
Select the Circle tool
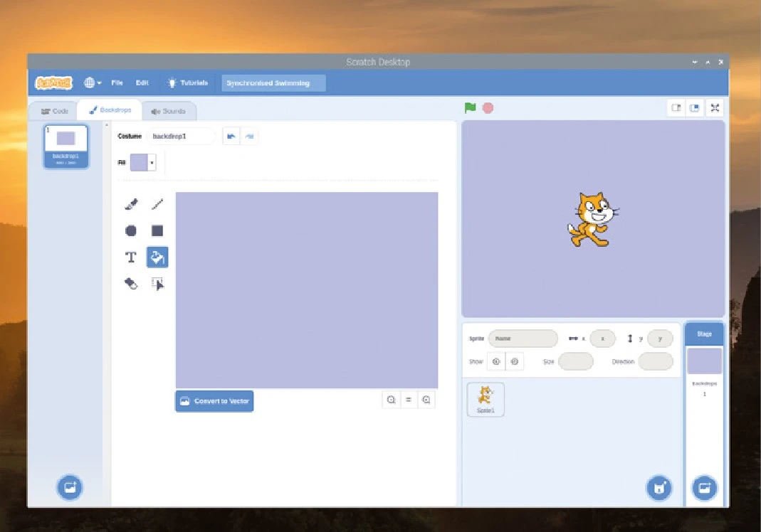131,230
